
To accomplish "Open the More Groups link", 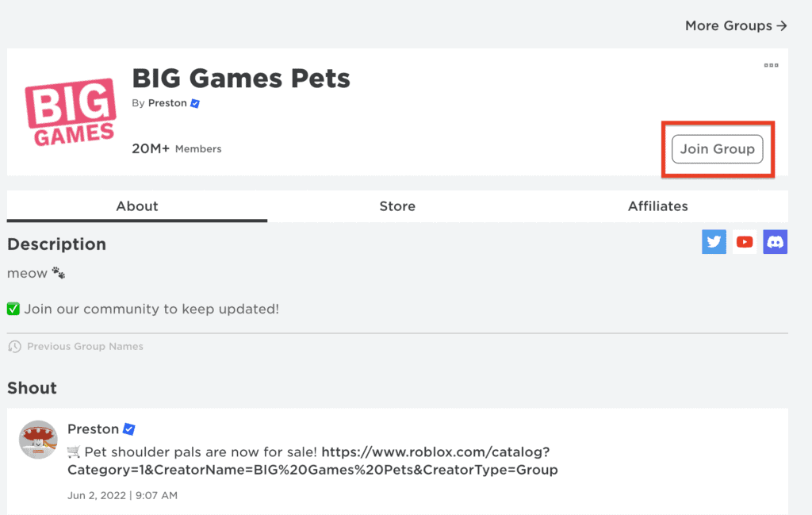I will (736, 26).
